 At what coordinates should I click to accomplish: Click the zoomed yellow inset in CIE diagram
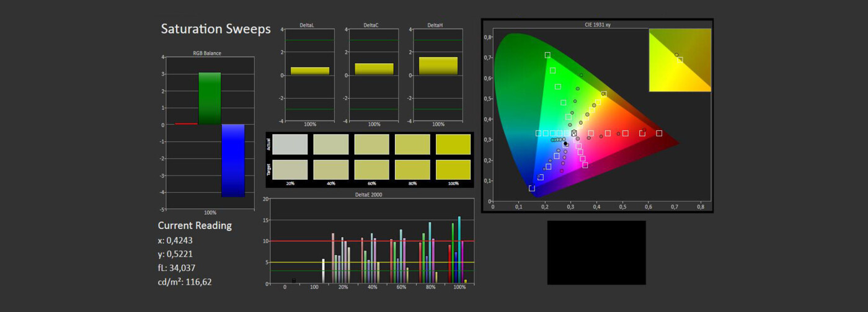coord(680,60)
